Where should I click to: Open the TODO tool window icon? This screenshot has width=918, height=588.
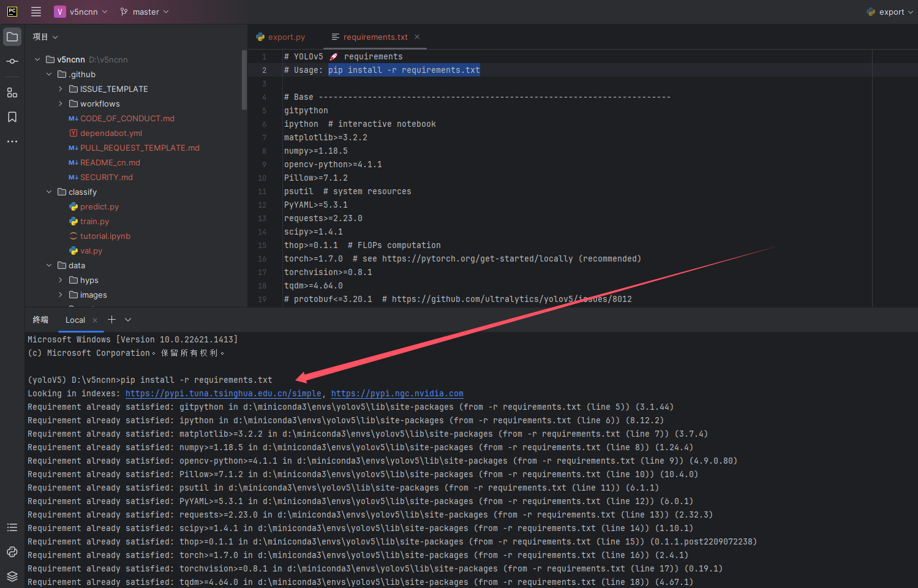tap(12, 527)
